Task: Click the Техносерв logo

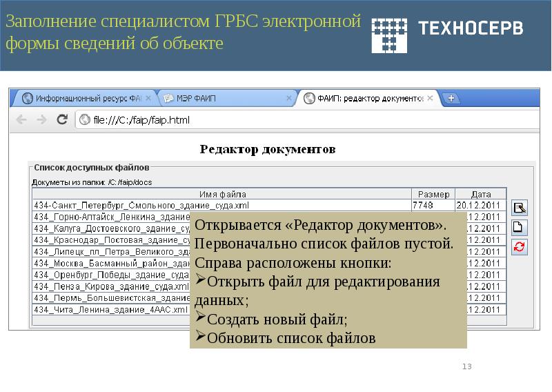Action: (448, 29)
